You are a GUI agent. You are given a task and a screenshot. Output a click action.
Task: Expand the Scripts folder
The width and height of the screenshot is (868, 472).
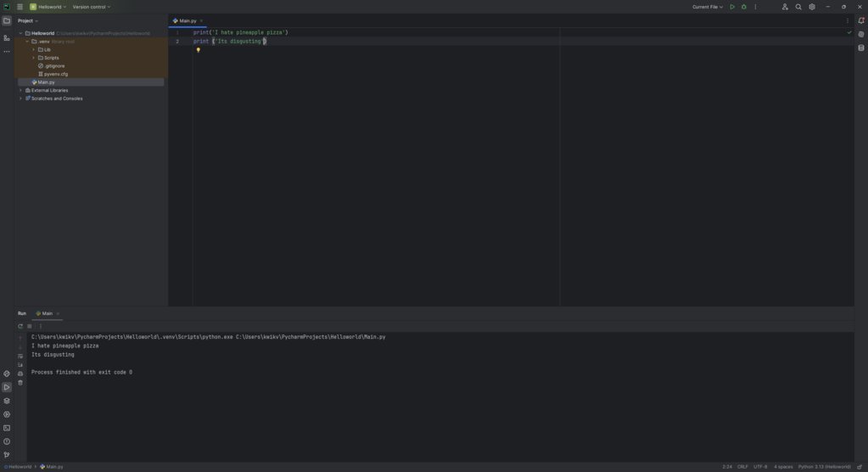[x=34, y=58]
